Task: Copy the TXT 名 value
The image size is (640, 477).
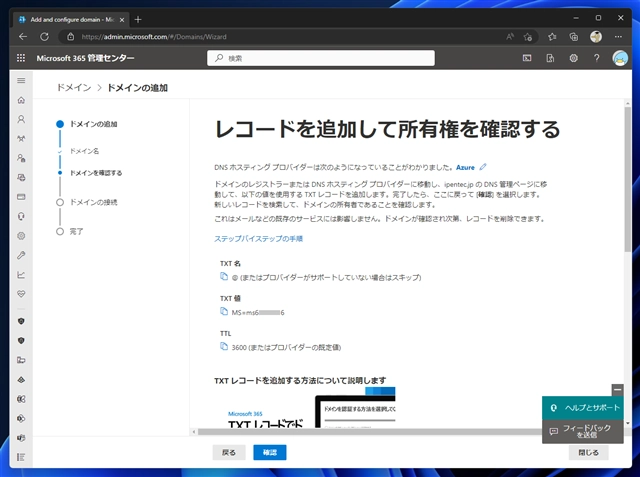Action: [224, 277]
